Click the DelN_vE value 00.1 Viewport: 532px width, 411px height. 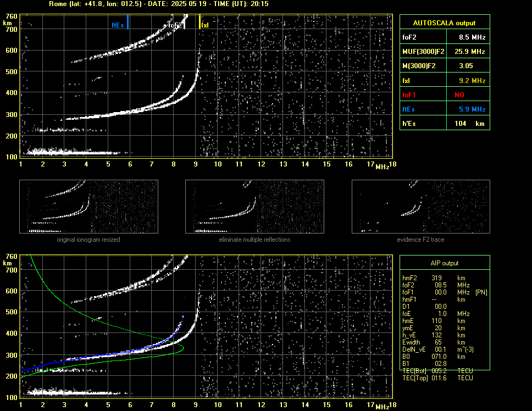[441, 349]
